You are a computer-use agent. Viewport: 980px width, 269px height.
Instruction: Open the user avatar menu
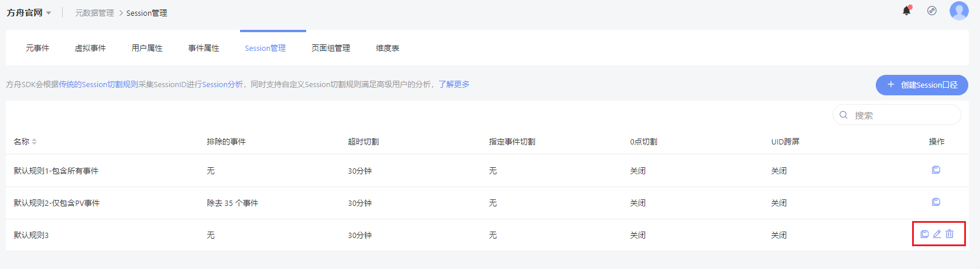tap(959, 11)
